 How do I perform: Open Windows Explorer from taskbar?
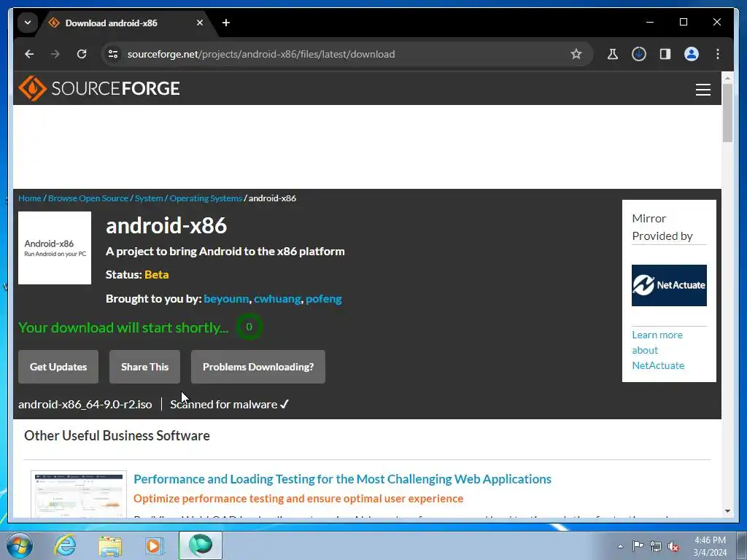tap(110, 546)
